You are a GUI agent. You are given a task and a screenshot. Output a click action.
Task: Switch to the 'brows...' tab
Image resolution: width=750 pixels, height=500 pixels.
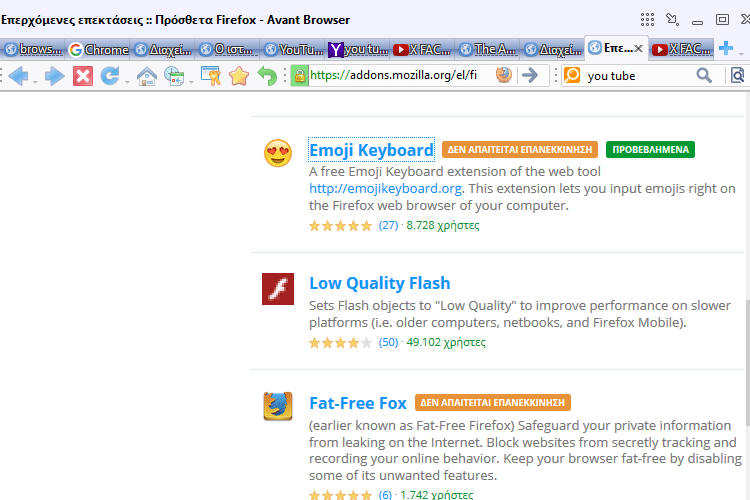(x=33, y=49)
